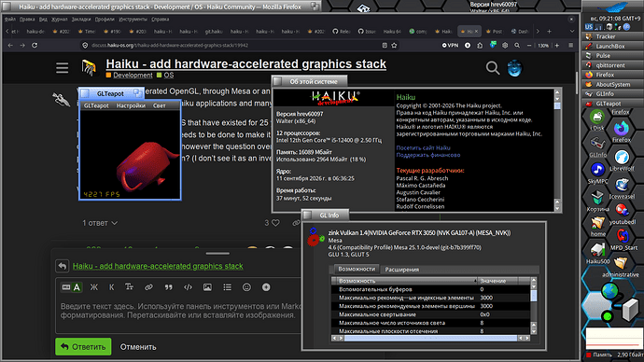644x362 pixels.
Task: Click Ответить reply button
Action: [x=83, y=347]
